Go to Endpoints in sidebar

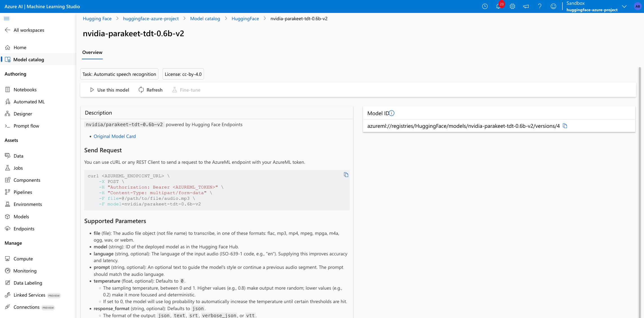[24, 229]
